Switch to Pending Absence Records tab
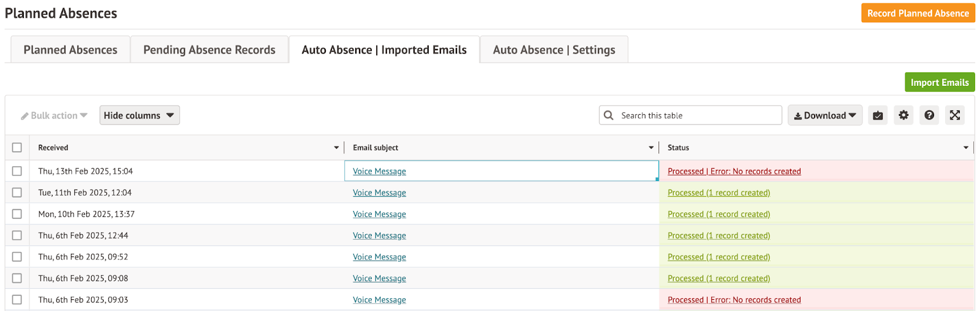 click(x=209, y=50)
